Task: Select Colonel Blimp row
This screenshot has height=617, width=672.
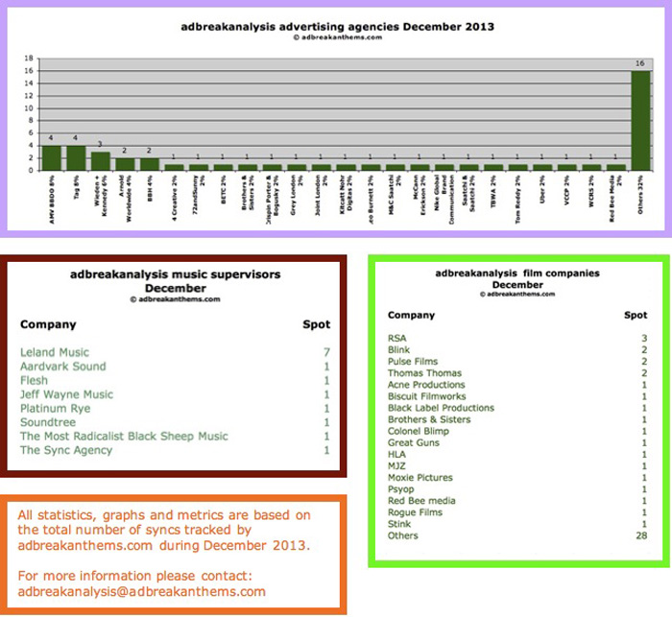Action: click(x=517, y=431)
